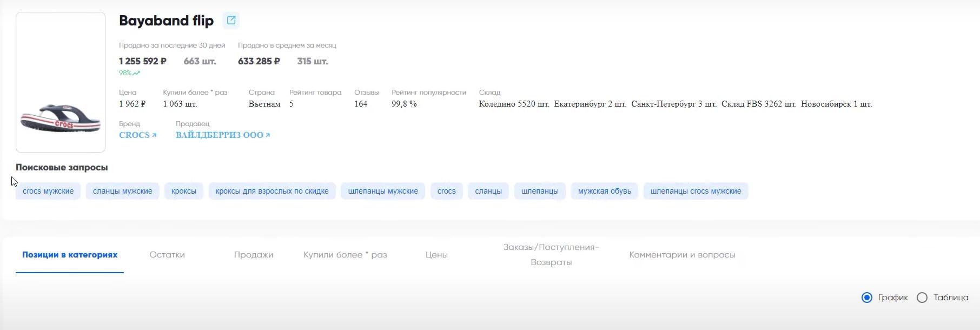Select 'шлепанцы crocs мужские' tag
Viewport: 980px width, 330px height.
point(696,191)
